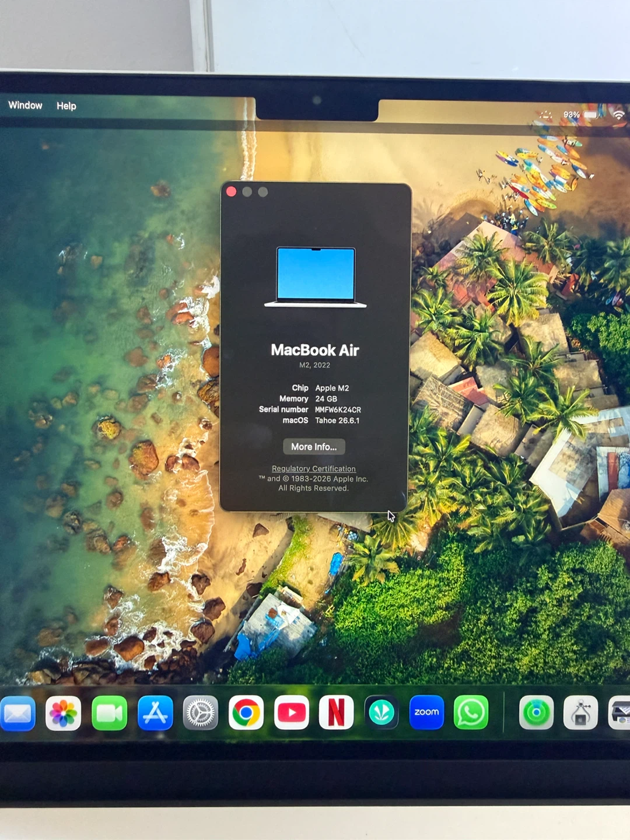Click the 'M2, 2022' model subtitle
The image size is (630, 840).
click(x=315, y=365)
